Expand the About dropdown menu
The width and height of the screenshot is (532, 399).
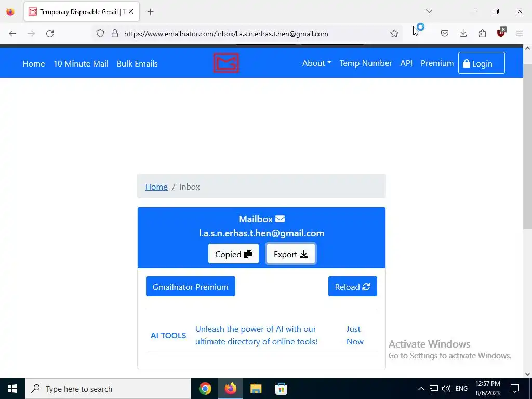[x=316, y=63]
